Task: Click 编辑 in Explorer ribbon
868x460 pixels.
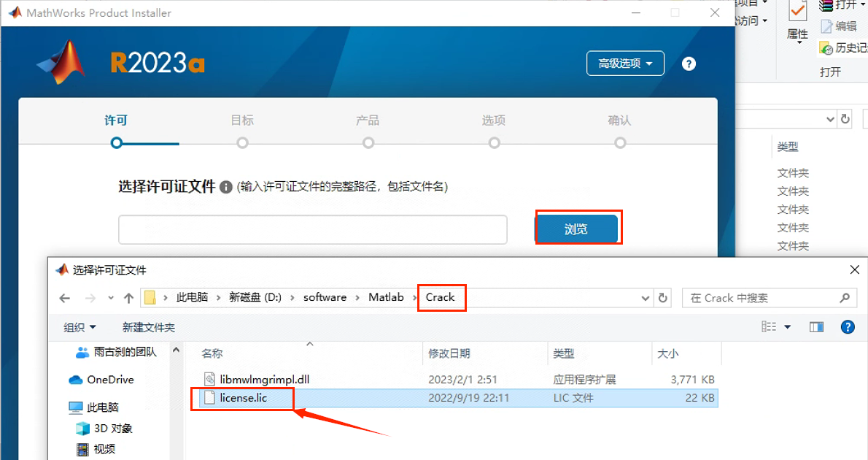Action: [840, 26]
